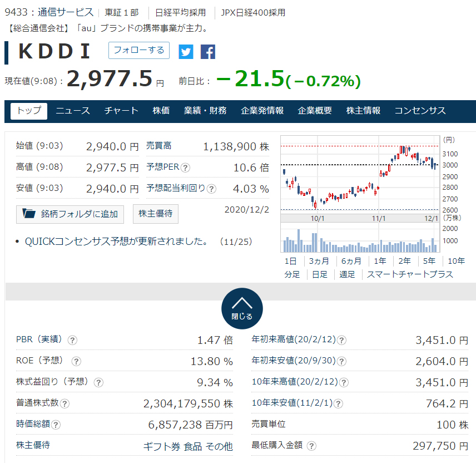Show help for 10年来高値(20/2/12)
This screenshot has width=476, height=463.
pyautogui.click(x=344, y=382)
